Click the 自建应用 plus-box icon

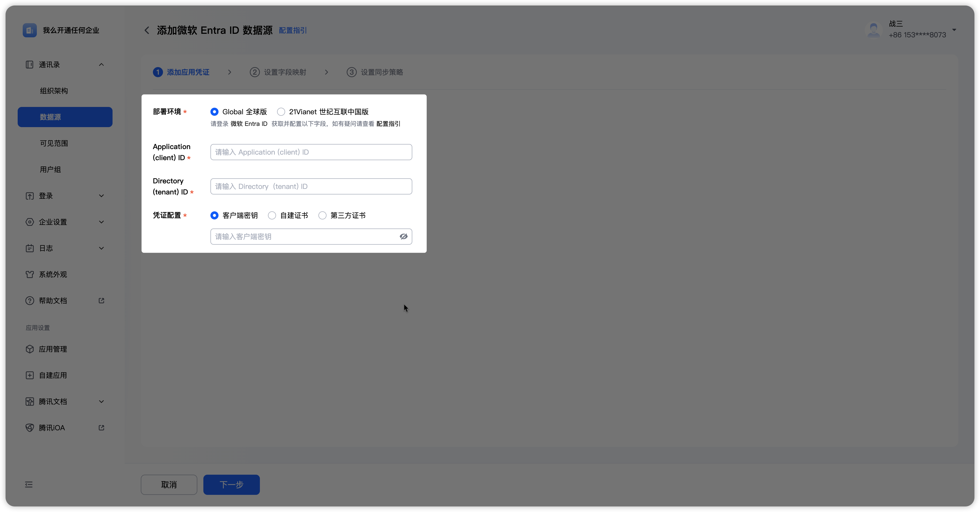(x=30, y=375)
